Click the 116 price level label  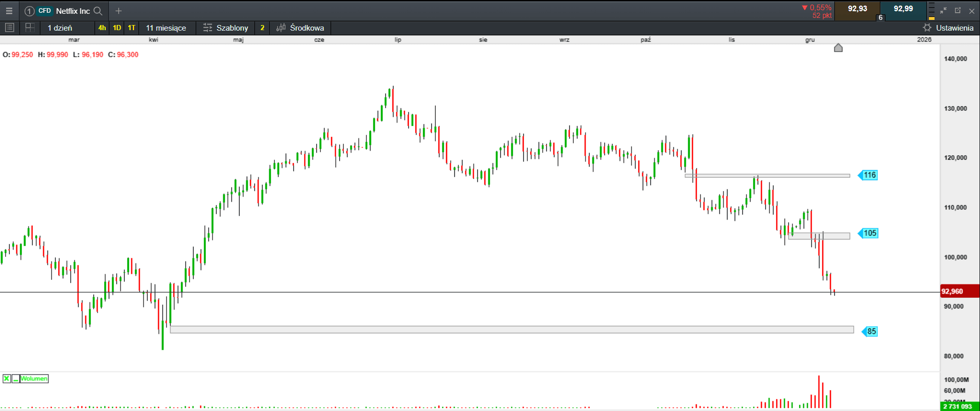tap(869, 175)
